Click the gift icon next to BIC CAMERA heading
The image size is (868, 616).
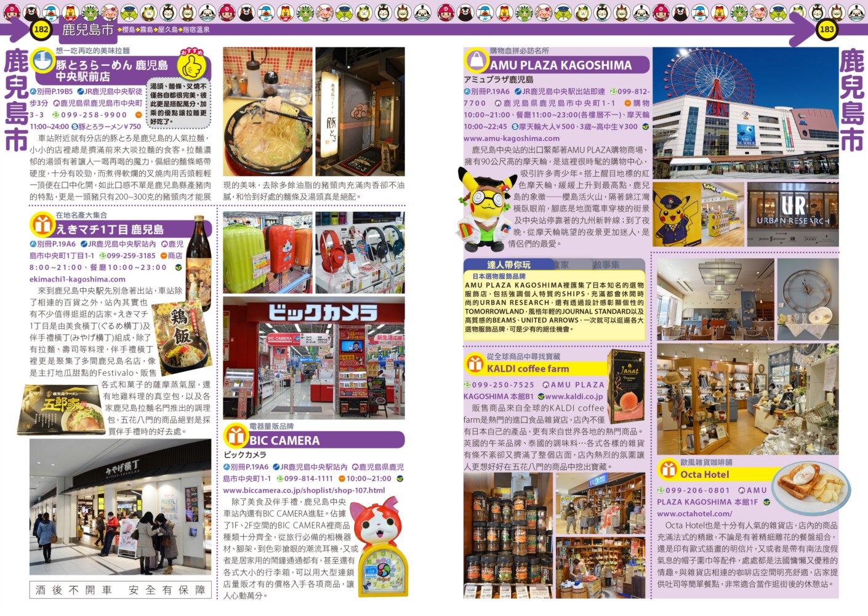click(x=235, y=436)
